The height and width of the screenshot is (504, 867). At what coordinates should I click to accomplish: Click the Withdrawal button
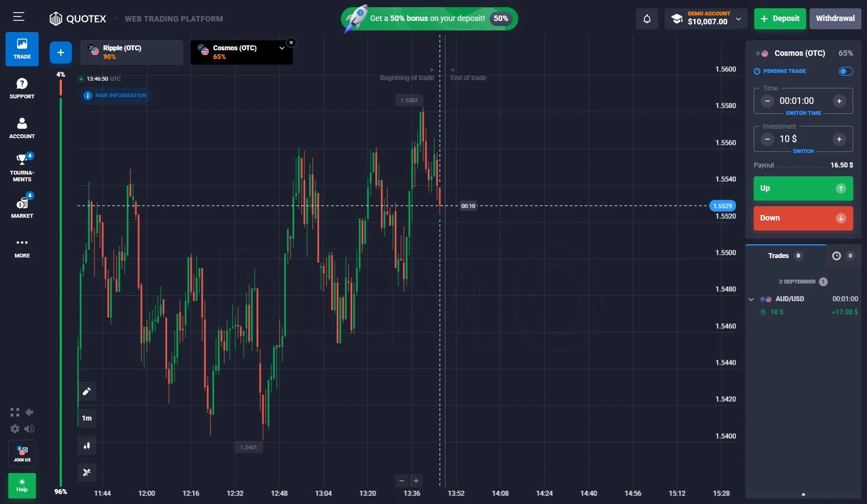[x=836, y=19]
